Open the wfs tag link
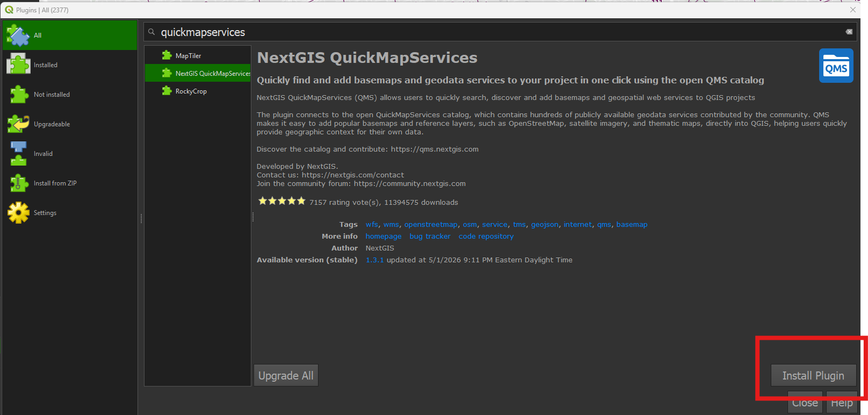 click(372, 225)
